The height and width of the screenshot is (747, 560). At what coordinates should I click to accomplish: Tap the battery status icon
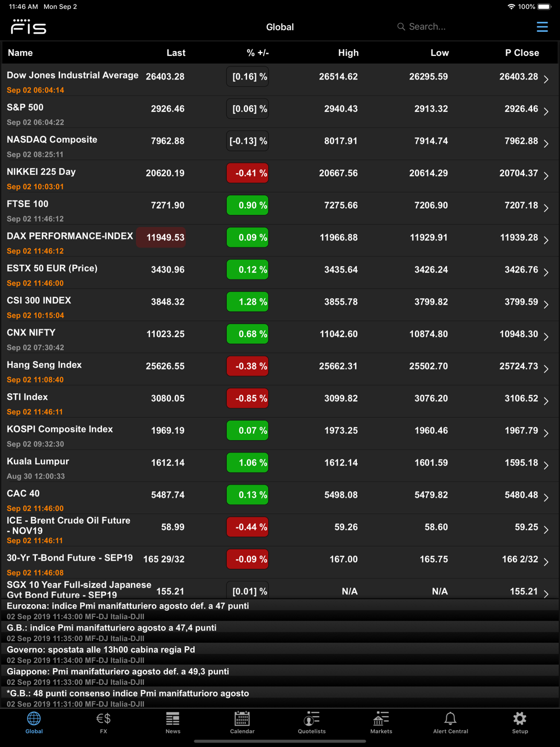(544, 7)
